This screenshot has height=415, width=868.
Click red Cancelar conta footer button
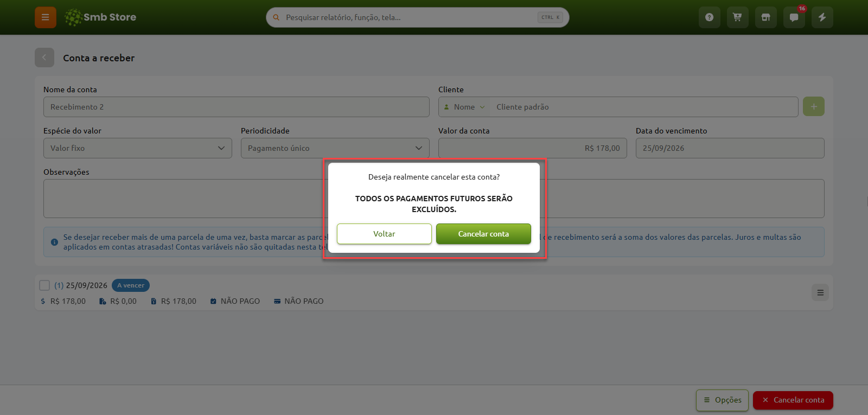(x=793, y=400)
